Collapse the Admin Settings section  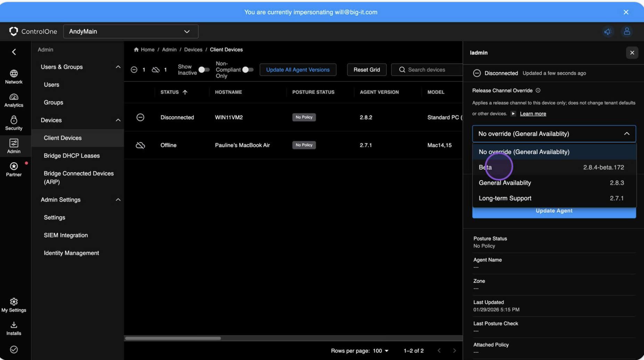[118, 199]
